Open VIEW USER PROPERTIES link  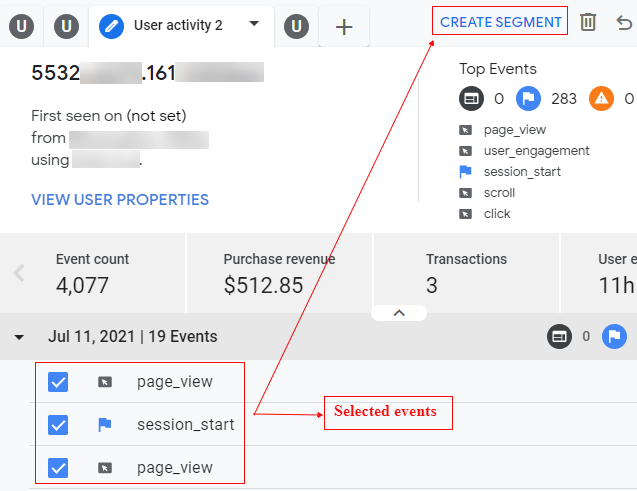tap(120, 199)
